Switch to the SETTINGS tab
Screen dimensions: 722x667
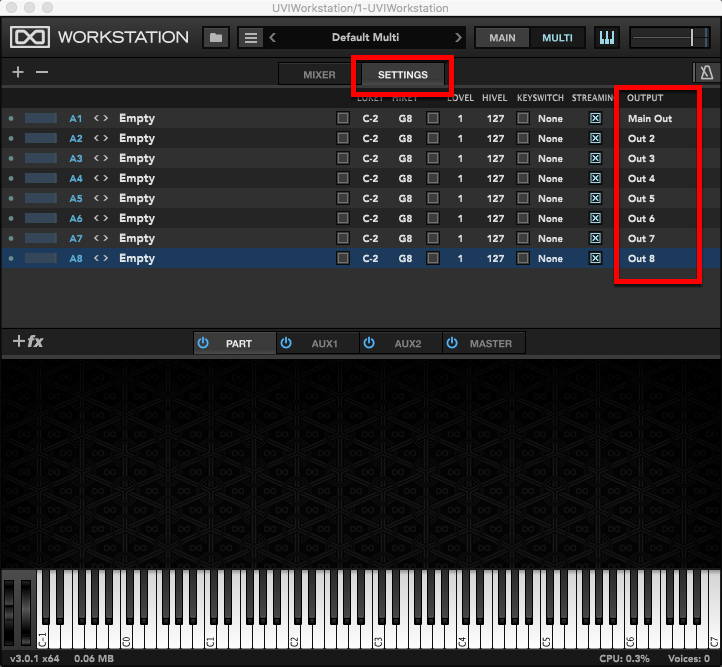(x=403, y=75)
